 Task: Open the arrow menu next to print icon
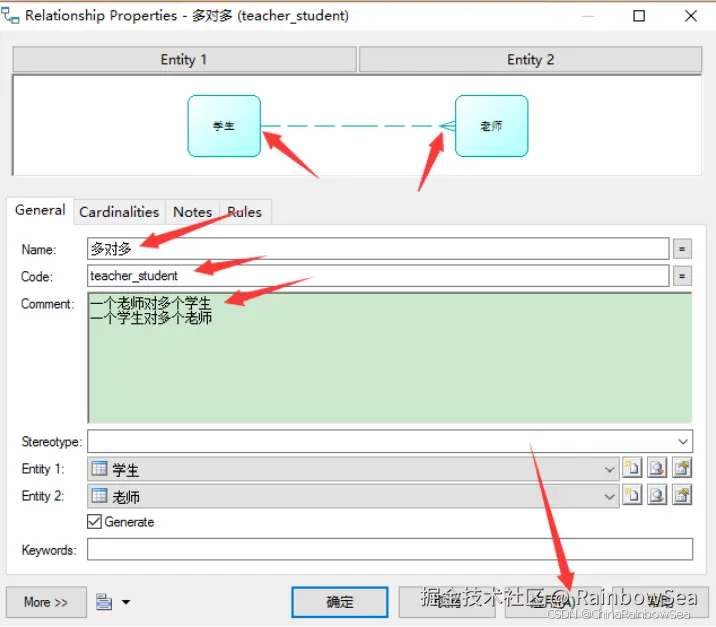(126, 602)
